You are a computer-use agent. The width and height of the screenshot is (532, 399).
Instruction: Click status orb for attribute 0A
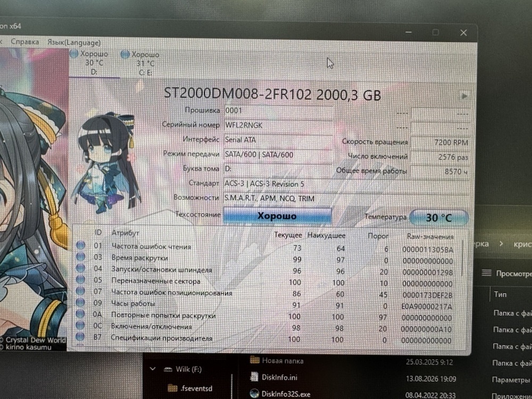[80, 314]
